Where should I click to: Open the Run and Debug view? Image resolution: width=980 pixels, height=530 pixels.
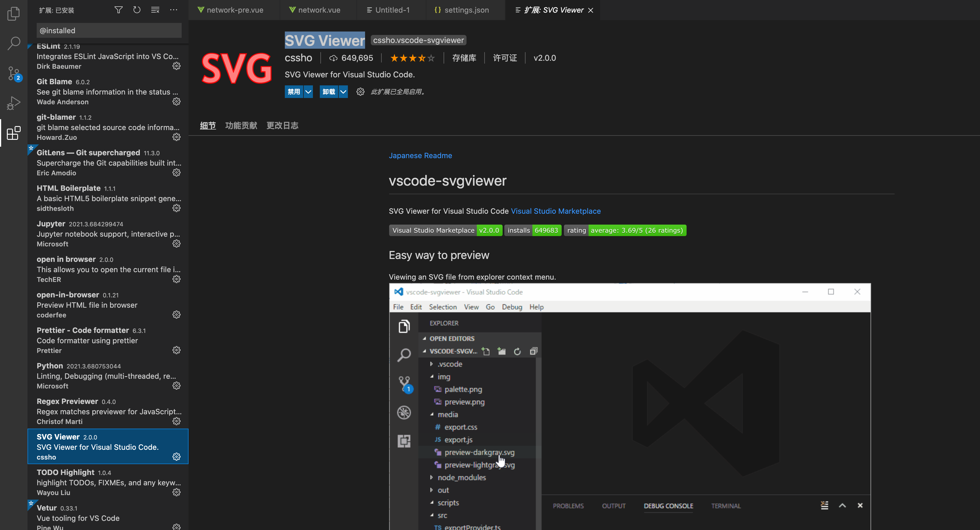14,103
